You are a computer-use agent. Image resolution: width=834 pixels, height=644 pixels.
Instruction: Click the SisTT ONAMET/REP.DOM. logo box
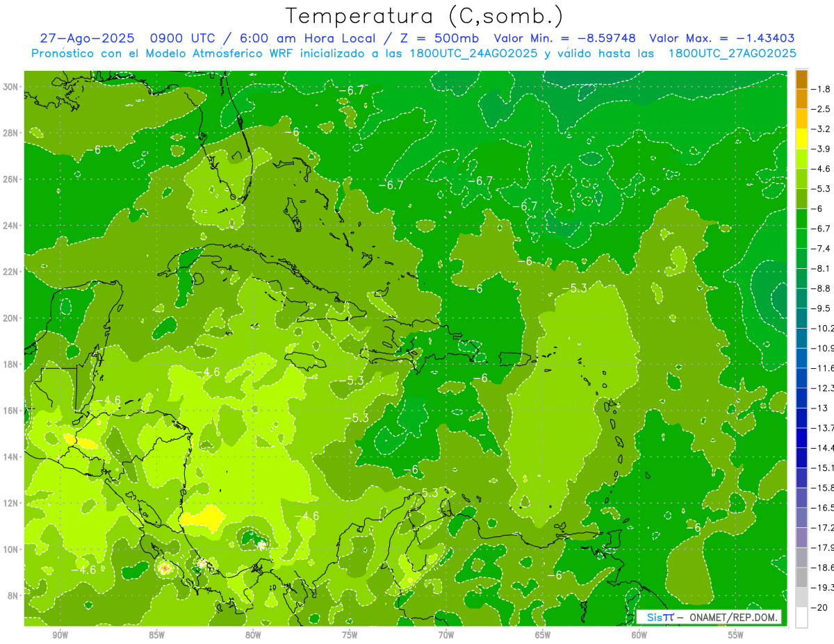point(709,617)
